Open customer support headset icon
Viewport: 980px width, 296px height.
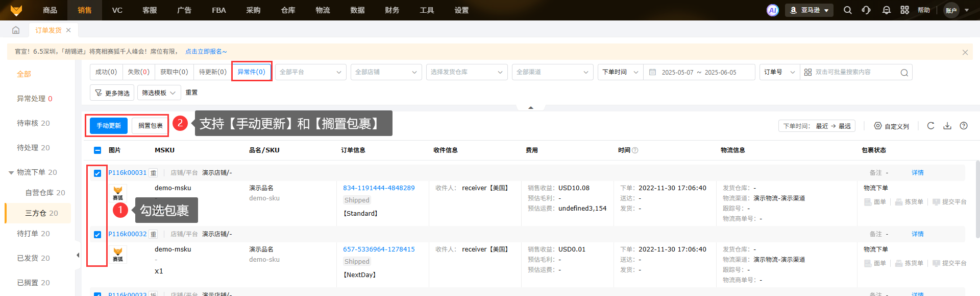(867, 10)
